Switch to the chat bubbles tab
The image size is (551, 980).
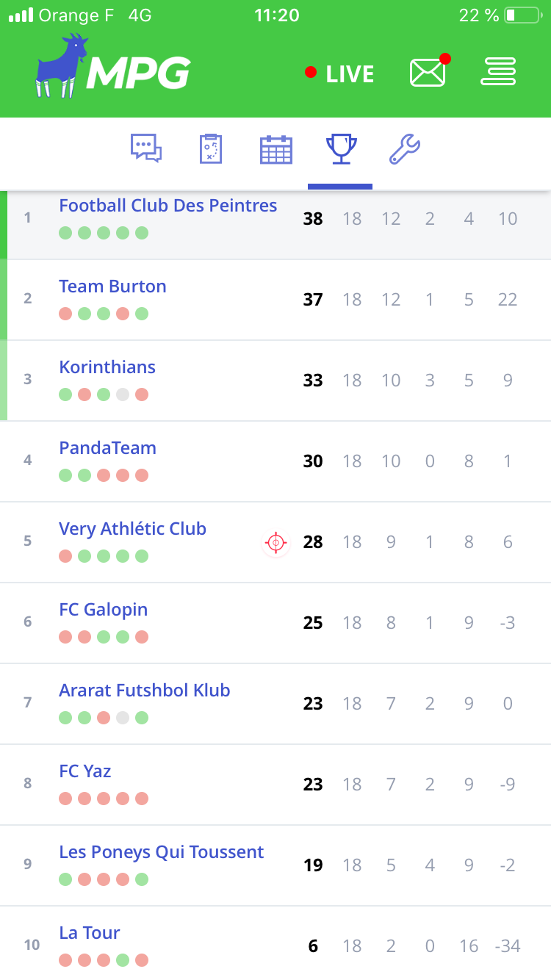(x=146, y=148)
